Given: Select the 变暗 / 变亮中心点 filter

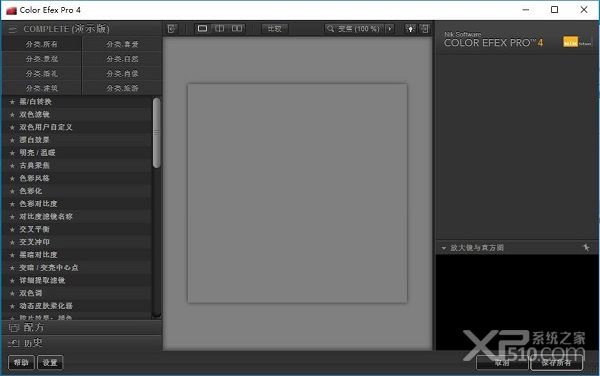Looking at the screenshot, I should click(x=77, y=267).
